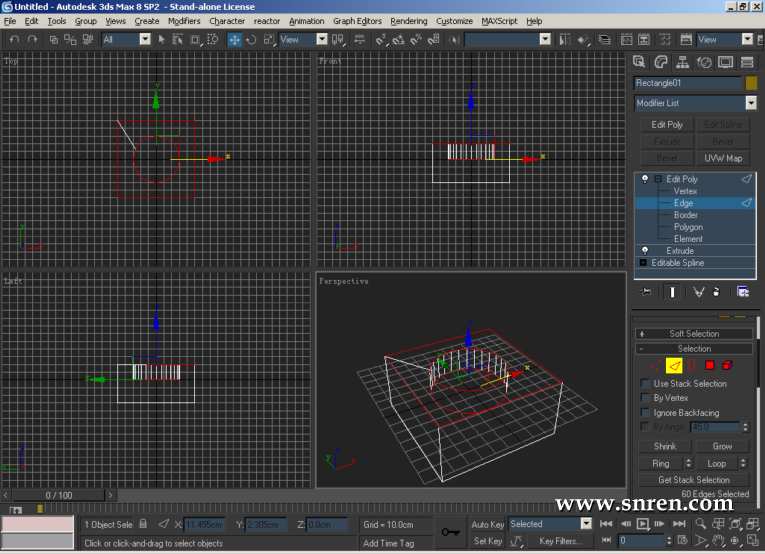Viewport: 765px width, 554px height.
Task: Toggle the Angle Snap tool
Action: (x=398, y=40)
